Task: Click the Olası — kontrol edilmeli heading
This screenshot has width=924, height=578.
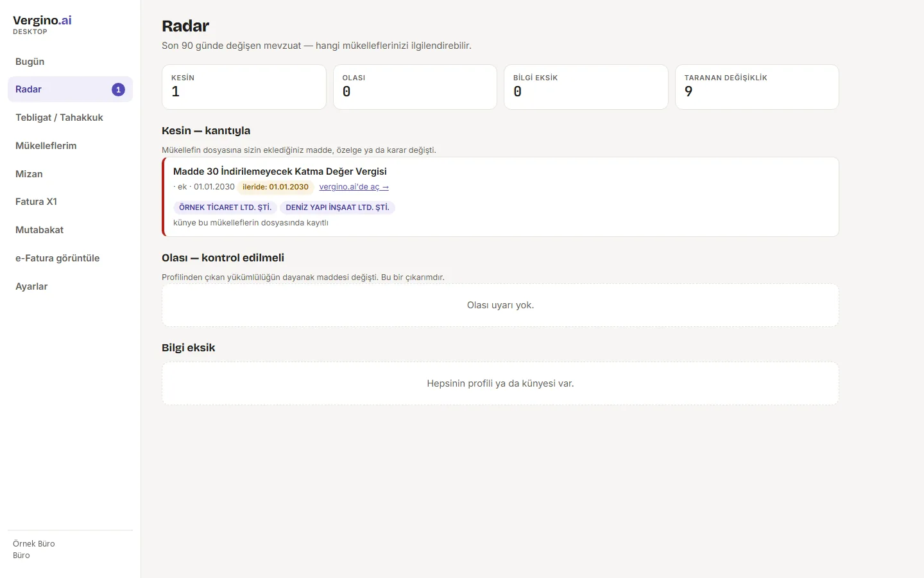Action: 223,258
